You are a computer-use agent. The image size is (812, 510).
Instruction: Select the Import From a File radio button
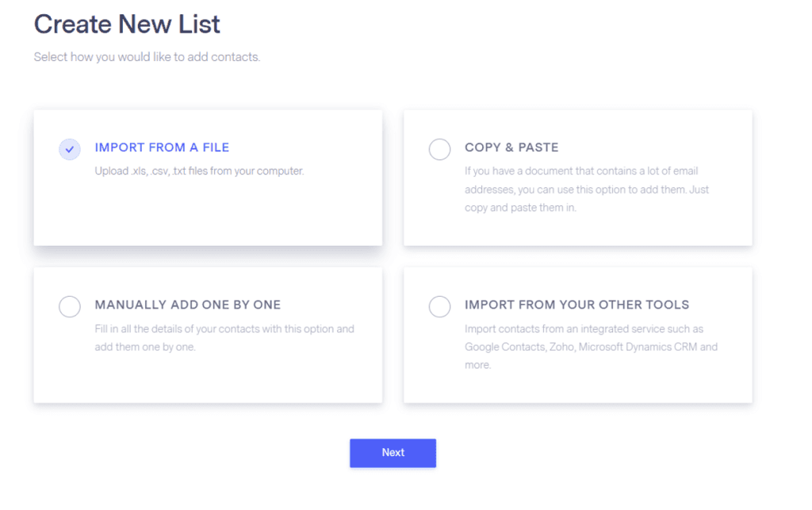pyautogui.click(x=70, y=148)
